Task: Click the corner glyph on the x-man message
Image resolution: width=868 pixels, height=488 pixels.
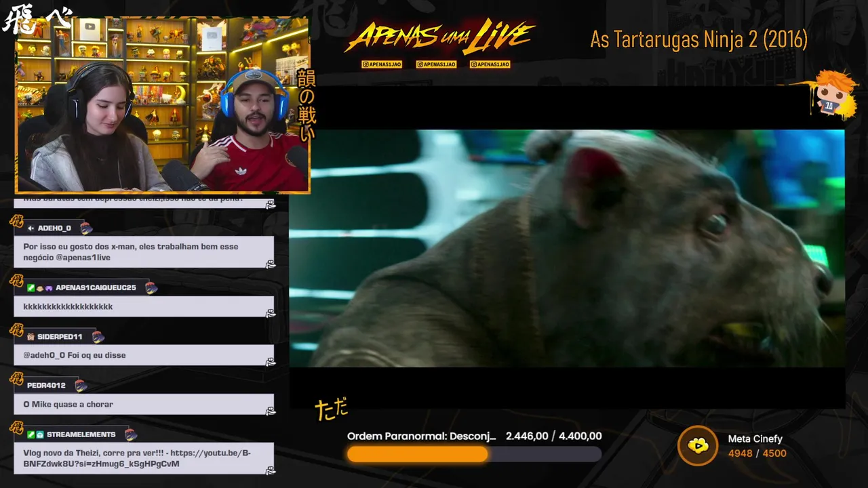Action: tap(270, 264)
